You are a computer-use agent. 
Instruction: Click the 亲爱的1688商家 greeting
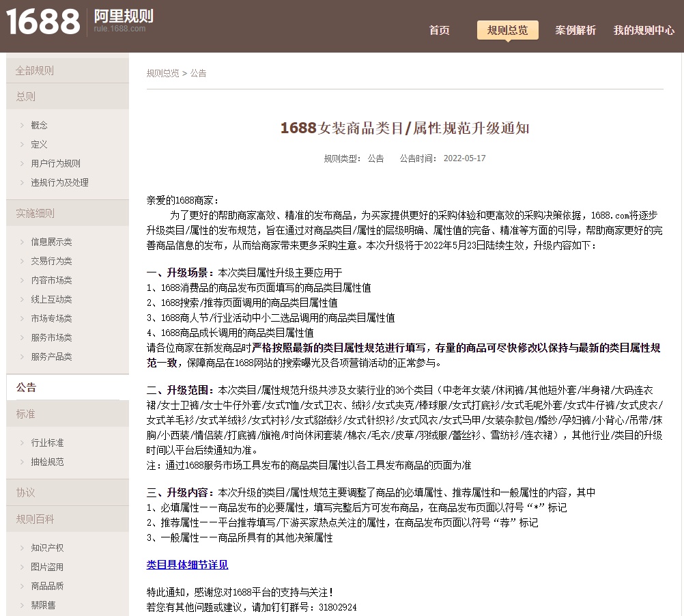tap(182, 201)
